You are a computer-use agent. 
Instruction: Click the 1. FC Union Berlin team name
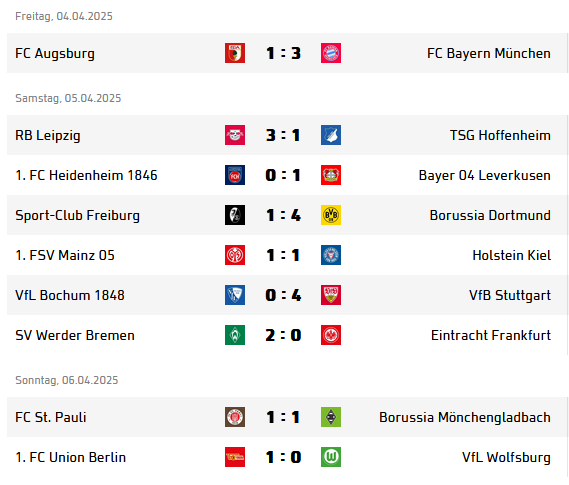coord(70,457)
